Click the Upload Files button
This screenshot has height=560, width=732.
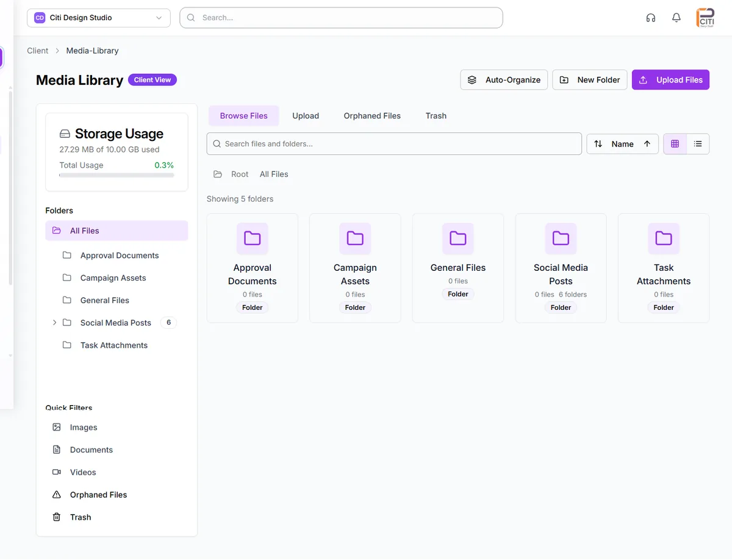pyautogui.click(x=670, y=79)
